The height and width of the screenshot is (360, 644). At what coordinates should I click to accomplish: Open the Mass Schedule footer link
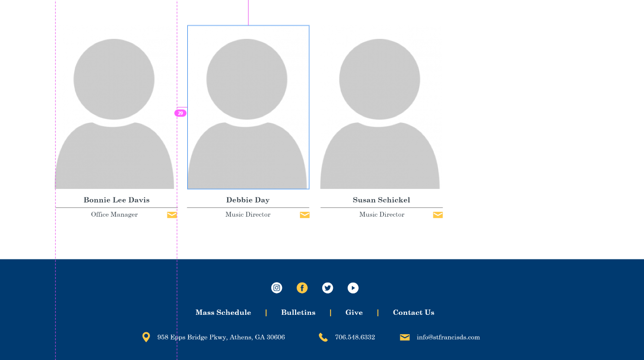pyautogui.click(x=223, y=312)
